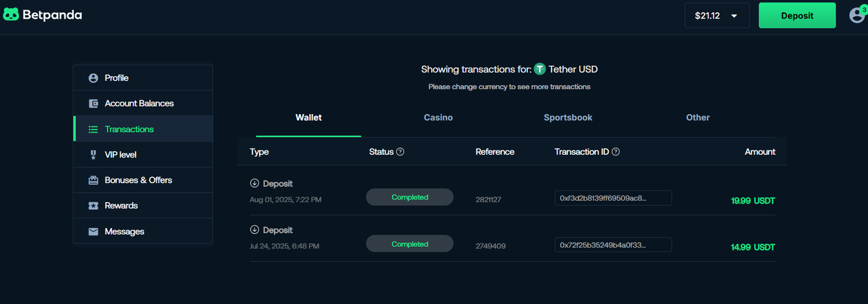The width and height of the screenshot is (868, 304).
Task: Click transaction ID field starting 0x72f25
Action: pyautogui.click(x=613, y=244)
